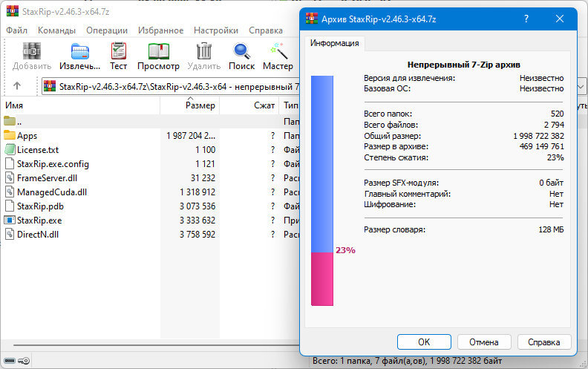588x369 pixels.
Task: Click size value 3 333 632
Action: click(197, 220)
